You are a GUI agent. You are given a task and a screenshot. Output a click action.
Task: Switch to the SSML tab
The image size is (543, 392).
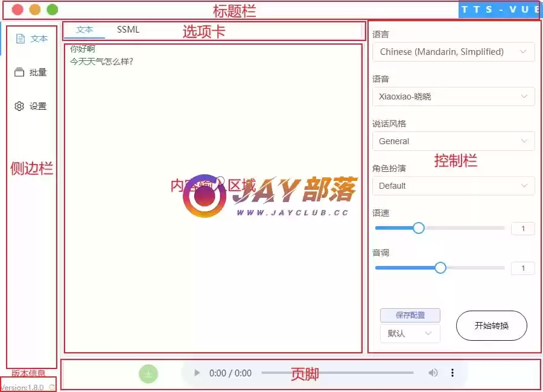(128, 29)
